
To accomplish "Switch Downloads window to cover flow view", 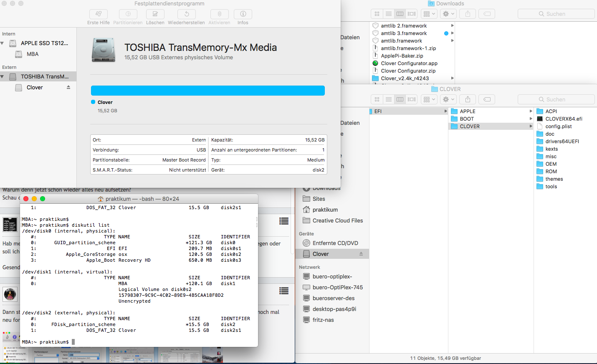I will click(412, 14).
